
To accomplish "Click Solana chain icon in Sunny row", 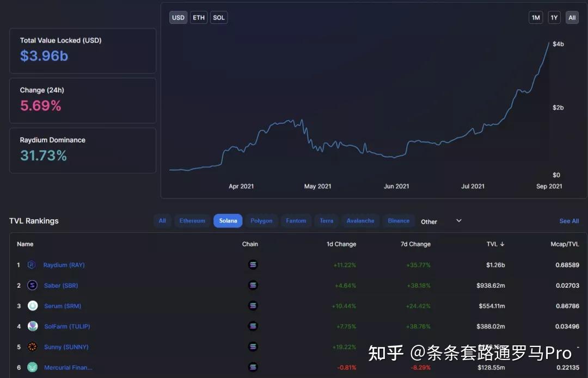I will pyautogui.click(x=253, y=347).
